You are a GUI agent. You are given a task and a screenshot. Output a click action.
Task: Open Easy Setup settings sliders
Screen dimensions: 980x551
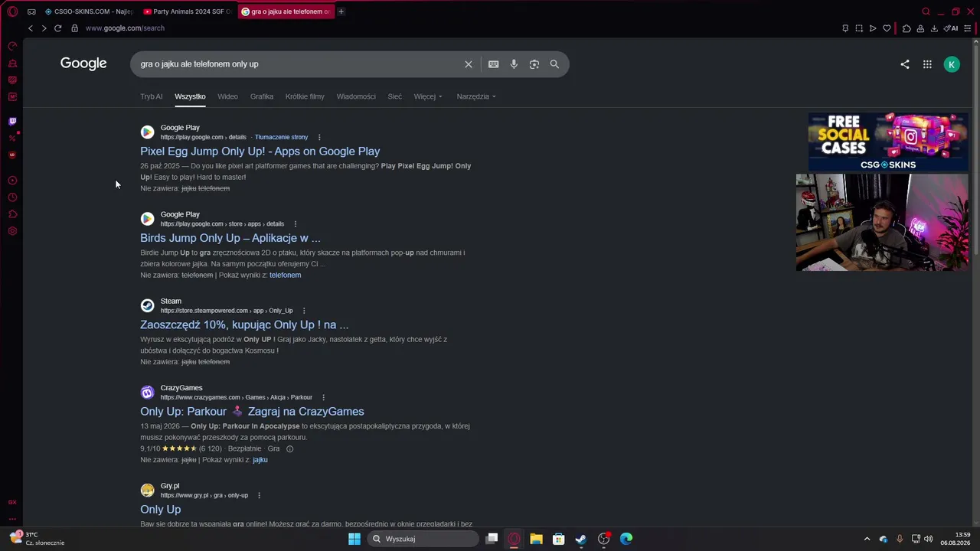click(968, 28)
